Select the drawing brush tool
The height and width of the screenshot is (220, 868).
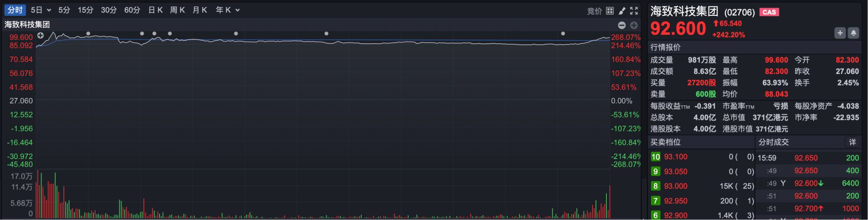tap(622, 10)
